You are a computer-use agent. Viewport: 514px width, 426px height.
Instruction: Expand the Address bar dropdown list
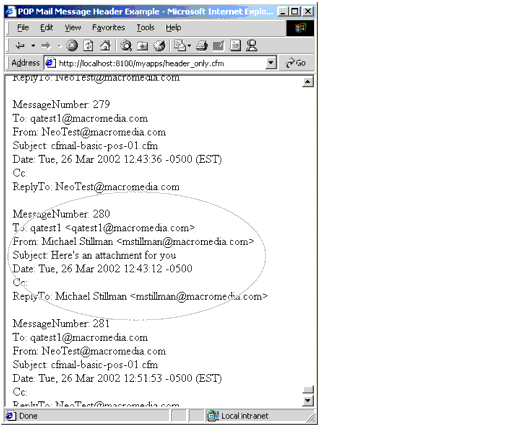pyautogui.click(x=271, y=63)
